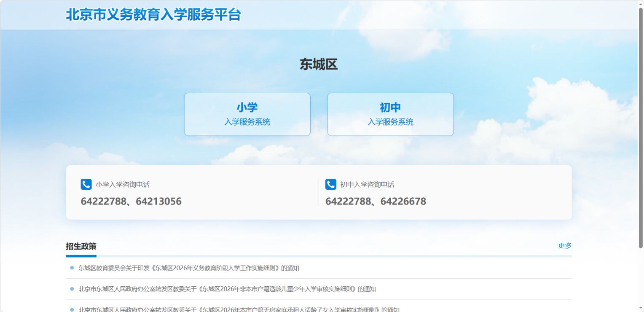
Task: Click the scrollbar down arrow
Action: coord(641,308)
